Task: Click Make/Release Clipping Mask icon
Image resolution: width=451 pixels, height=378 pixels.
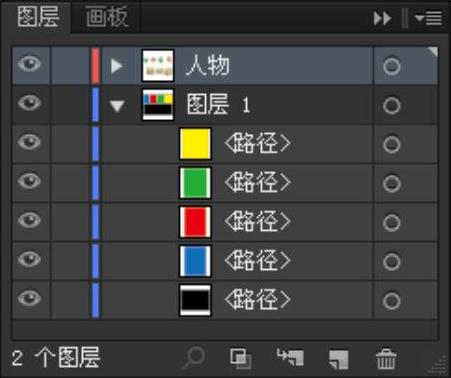Action: point(240,358)
